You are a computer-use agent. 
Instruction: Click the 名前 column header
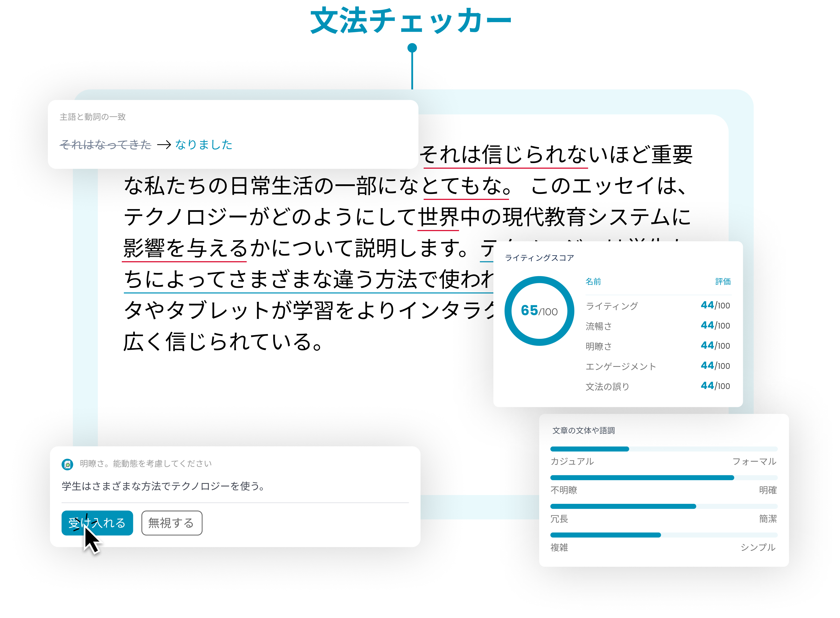pyautogui.click(x=594, y=281)
